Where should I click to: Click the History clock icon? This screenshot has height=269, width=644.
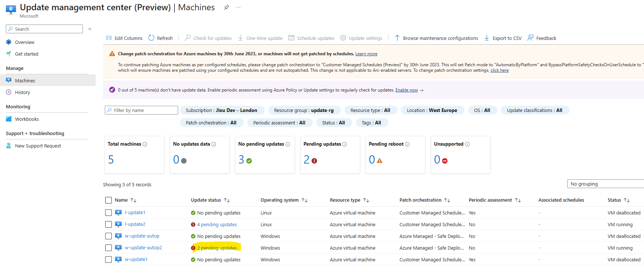tap(9, 92)
